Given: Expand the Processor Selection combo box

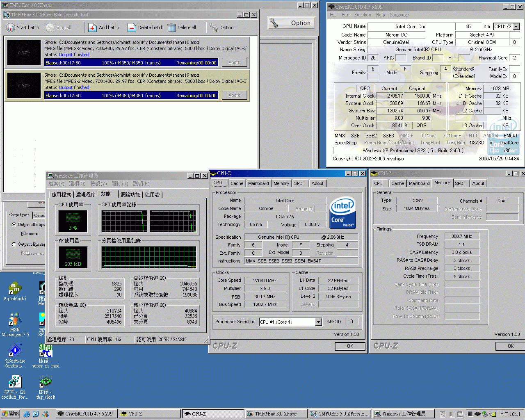Looking at the screenshot, I should (x=318, y=322).
